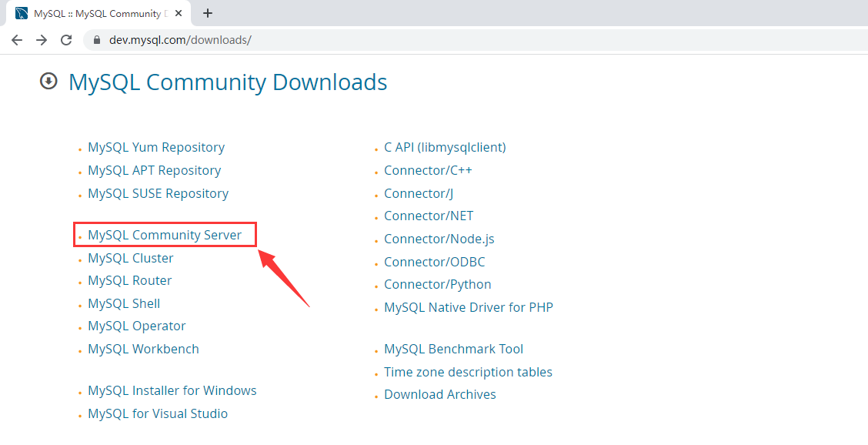Click the address bar showing dev.mysql.com/downloads/
Screen dimensions: 868x445
coord(475,40)
